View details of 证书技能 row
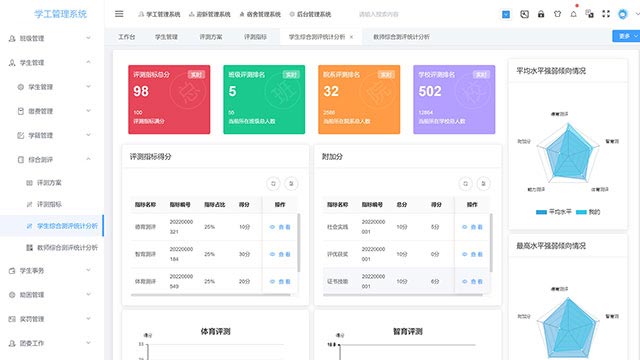This screenshot has height=360, width=640. coord(472,282)
